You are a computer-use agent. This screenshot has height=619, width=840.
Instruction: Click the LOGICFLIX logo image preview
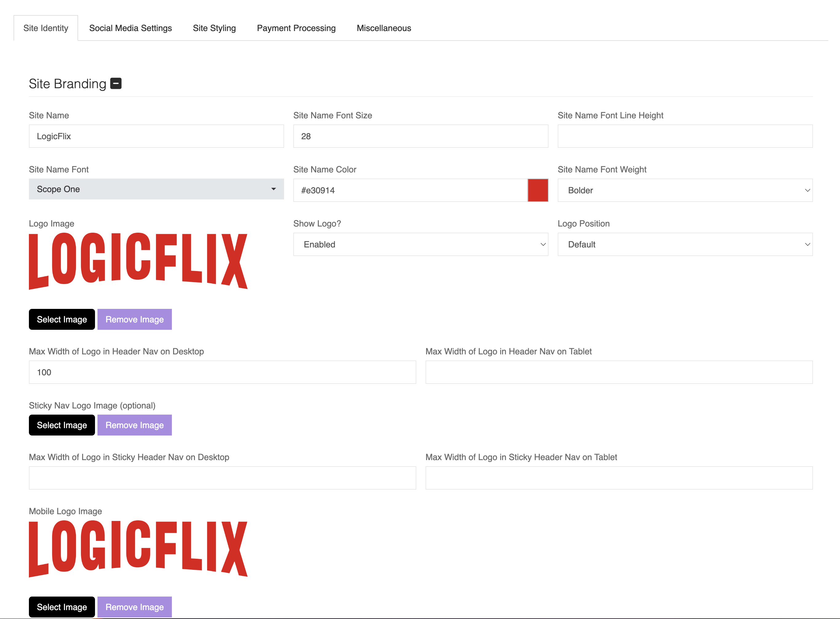(138, 261)
